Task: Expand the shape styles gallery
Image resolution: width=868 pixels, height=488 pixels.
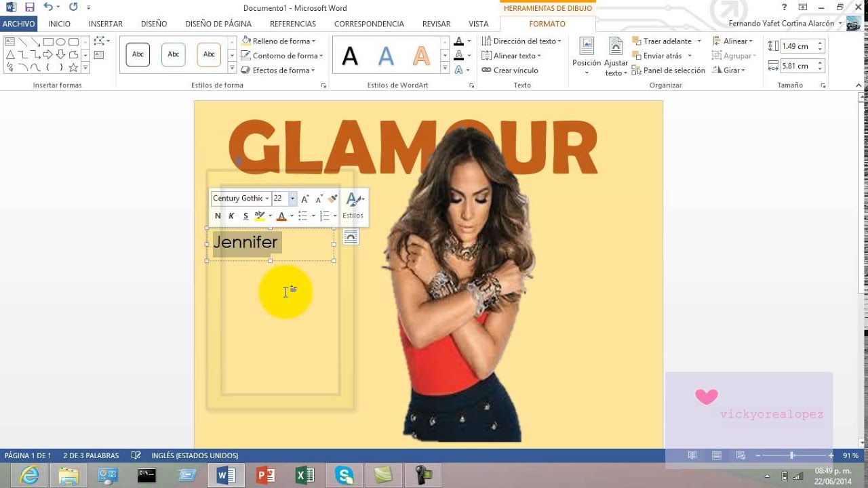Action: (x=232, y=69)
